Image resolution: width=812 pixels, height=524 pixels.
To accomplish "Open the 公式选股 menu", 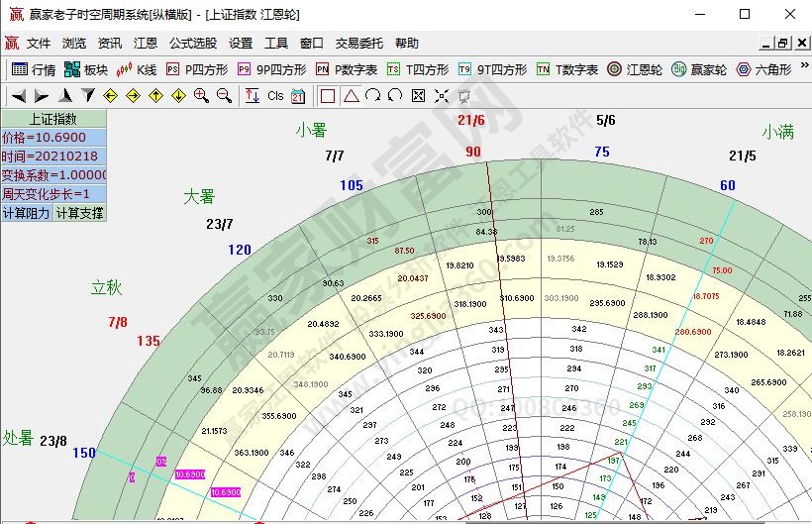I will [x=193, y=43].
